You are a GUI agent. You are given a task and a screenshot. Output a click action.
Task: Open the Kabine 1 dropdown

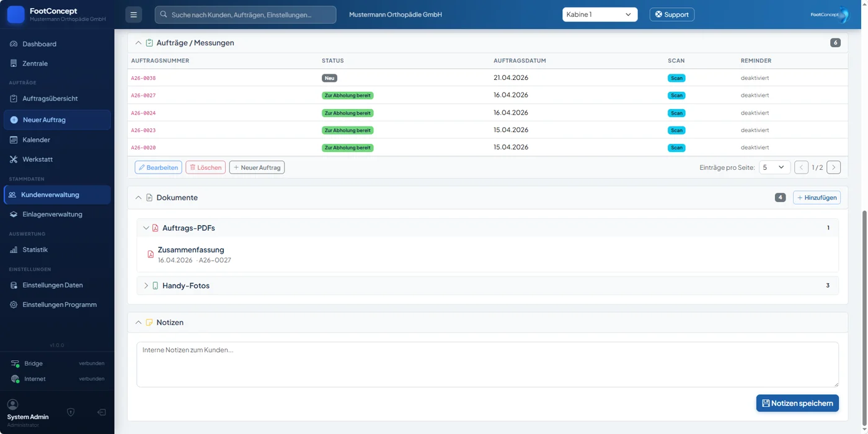[x=600, y=14]
